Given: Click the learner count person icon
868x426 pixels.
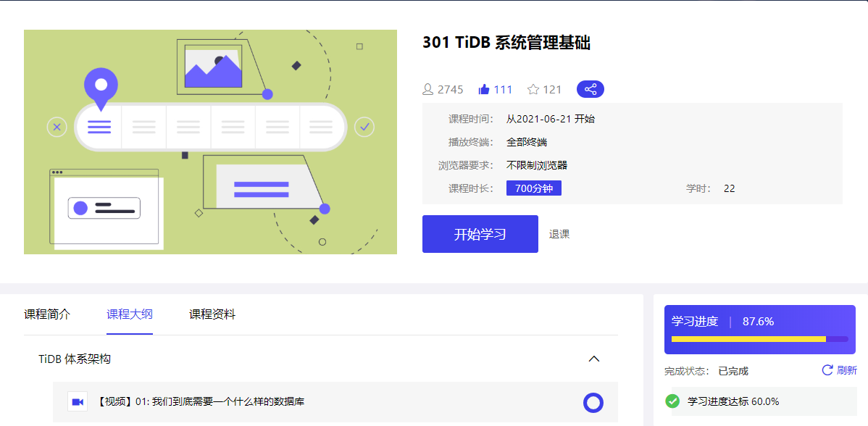Looking at the screenshot, I should (x=428, y=90).
